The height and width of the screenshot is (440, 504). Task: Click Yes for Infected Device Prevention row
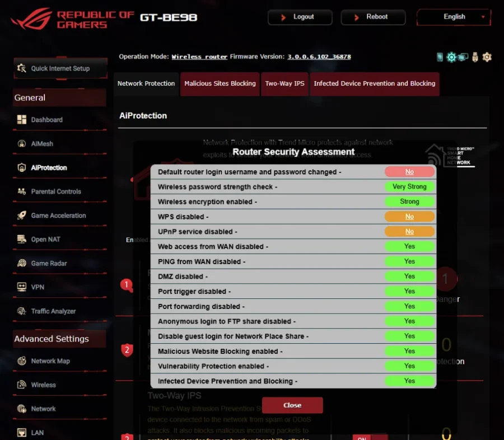409,381
